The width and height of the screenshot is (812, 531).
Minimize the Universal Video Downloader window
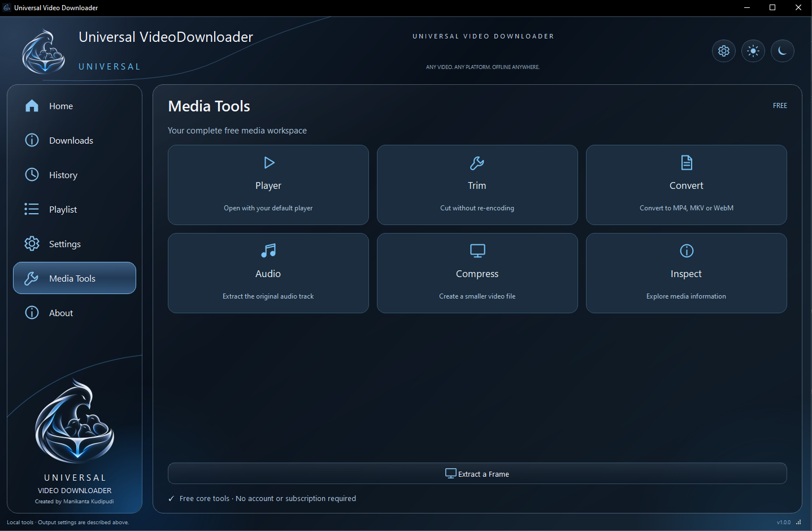747,8
